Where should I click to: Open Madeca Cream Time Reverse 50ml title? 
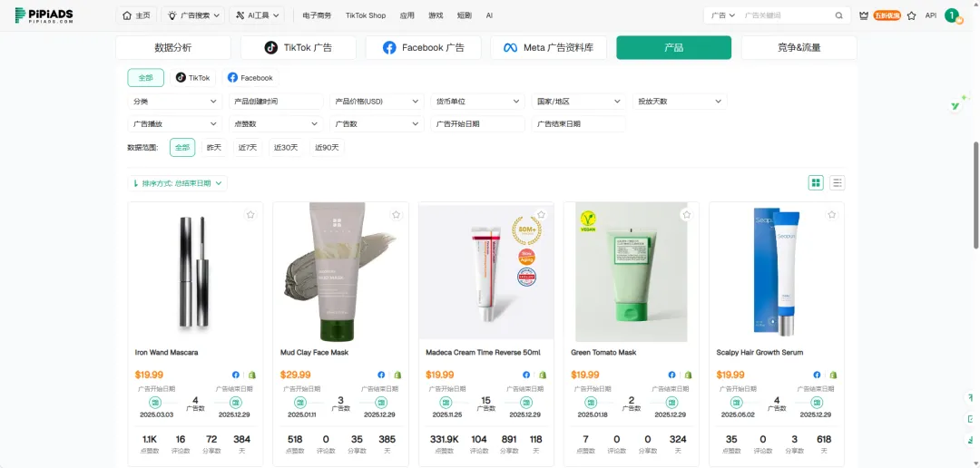pyautogui.click(x=481, y=353)
